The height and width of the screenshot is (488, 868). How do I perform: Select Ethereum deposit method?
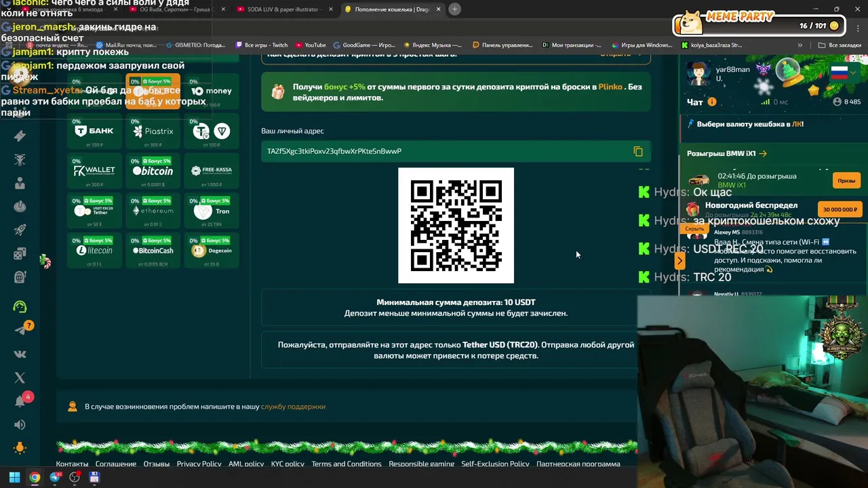pos(153,211)
